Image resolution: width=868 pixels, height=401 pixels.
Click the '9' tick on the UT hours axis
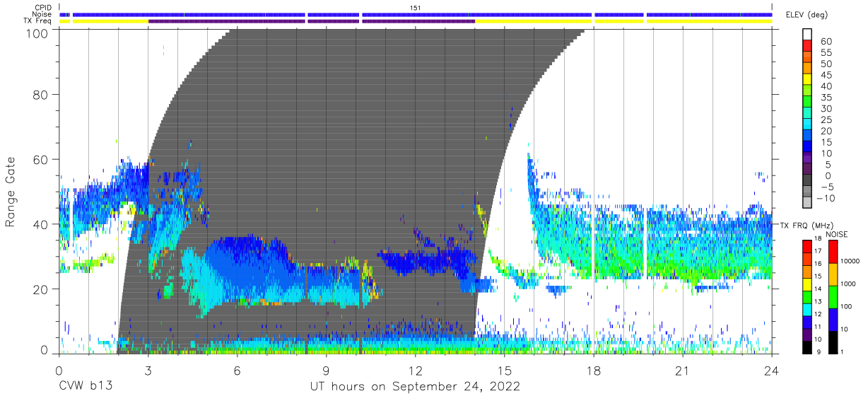(326, 371)
